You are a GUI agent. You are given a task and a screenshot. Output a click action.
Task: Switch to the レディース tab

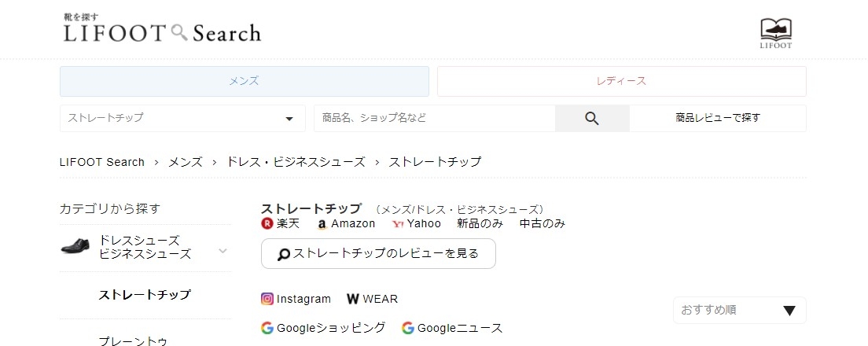621,81
